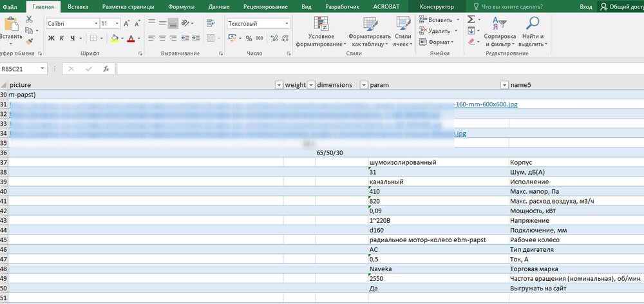Toggle italic (К) formatting
Image resolution: width=644 pixels, height=304 pixels.
[62, 38]
